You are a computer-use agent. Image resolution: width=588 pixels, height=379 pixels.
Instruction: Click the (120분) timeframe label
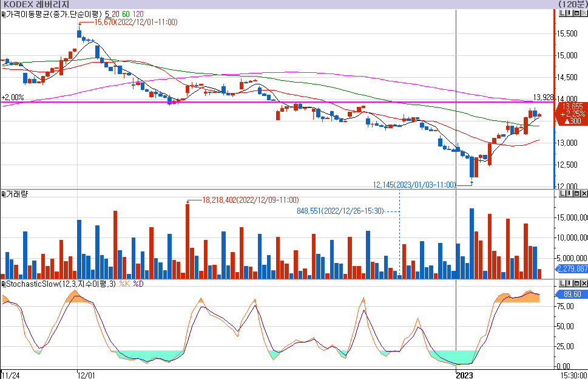573,4
